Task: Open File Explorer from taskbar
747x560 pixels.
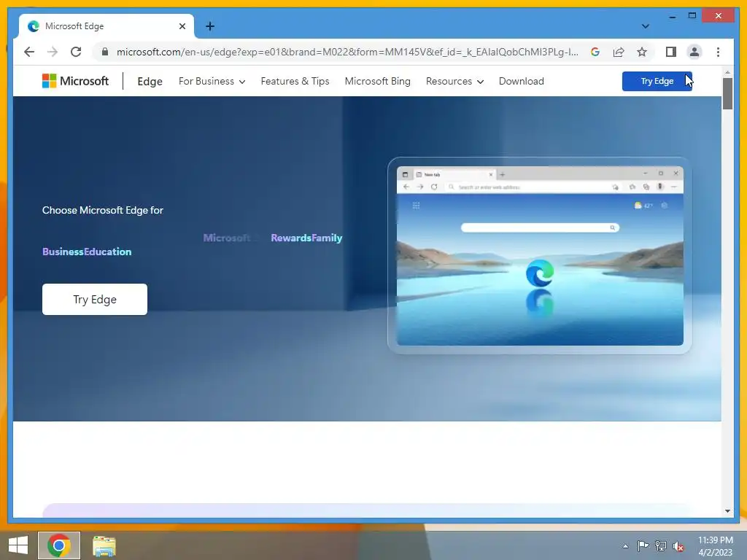Action: click(104, 545)
